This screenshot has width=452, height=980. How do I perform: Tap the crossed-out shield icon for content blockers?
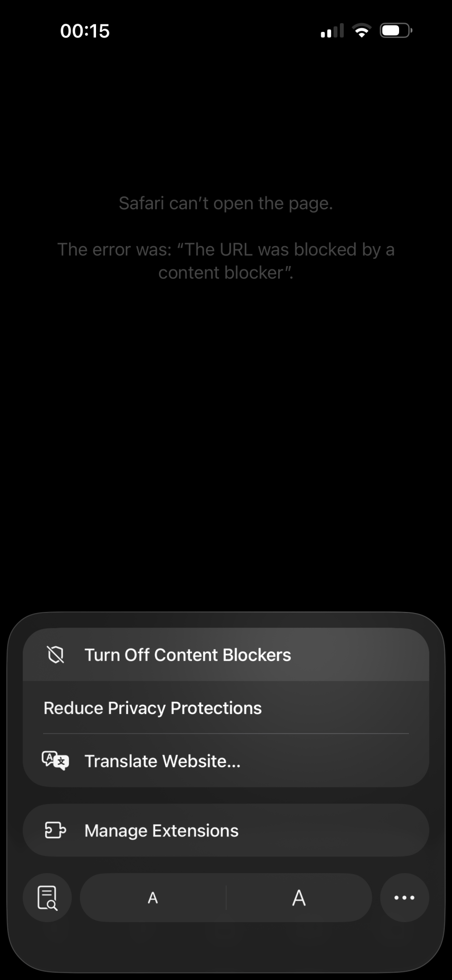pos(56,655)
